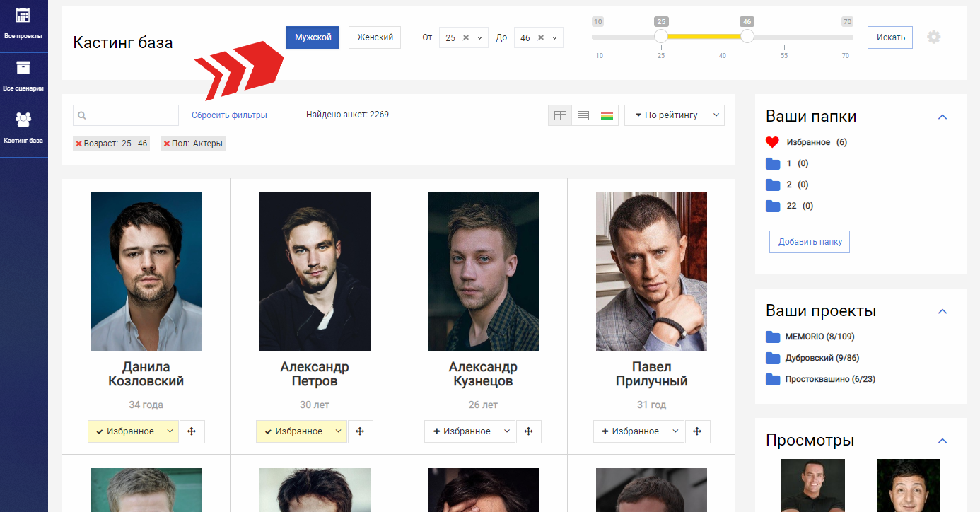Open the До age dropdown
This screenshot has width=980, height=512.
tap(555, 37)
